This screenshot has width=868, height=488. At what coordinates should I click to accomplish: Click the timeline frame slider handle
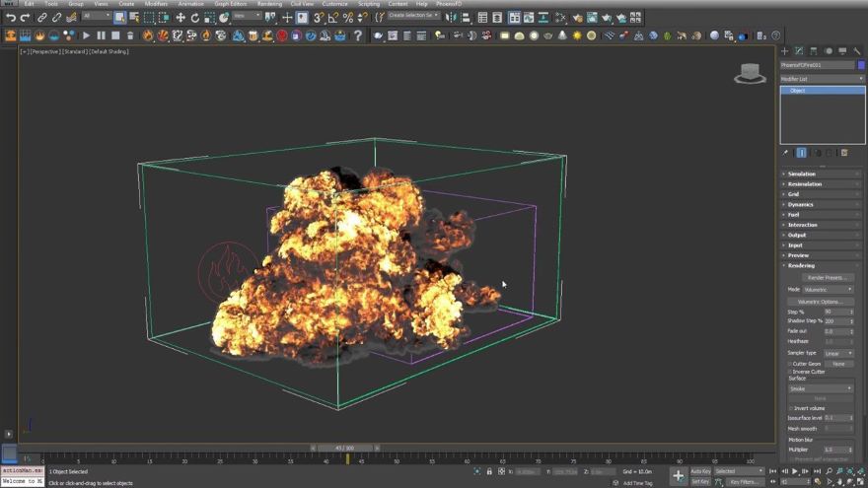[343, 448]
